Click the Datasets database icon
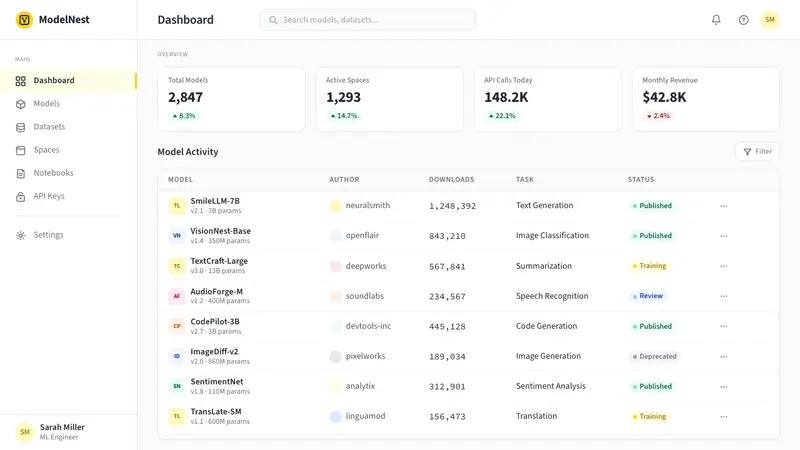Viewport: 800px width, 450px height. tap(20, 127)
